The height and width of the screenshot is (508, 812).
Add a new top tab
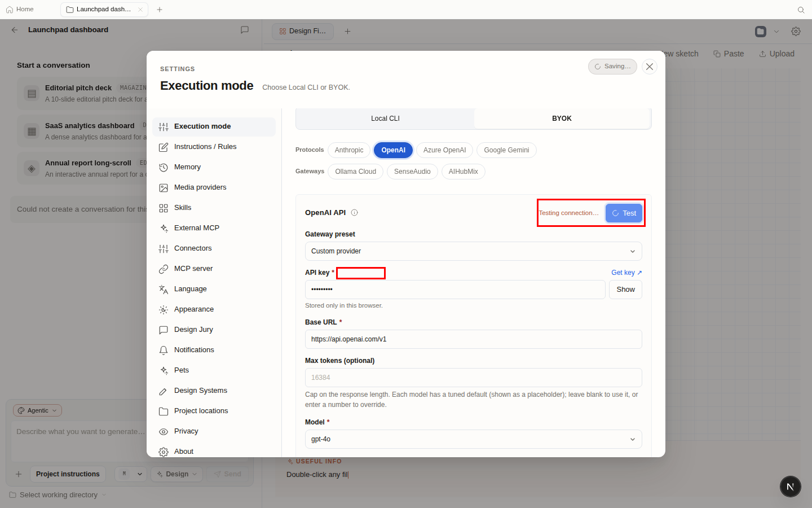pos(160,10)
